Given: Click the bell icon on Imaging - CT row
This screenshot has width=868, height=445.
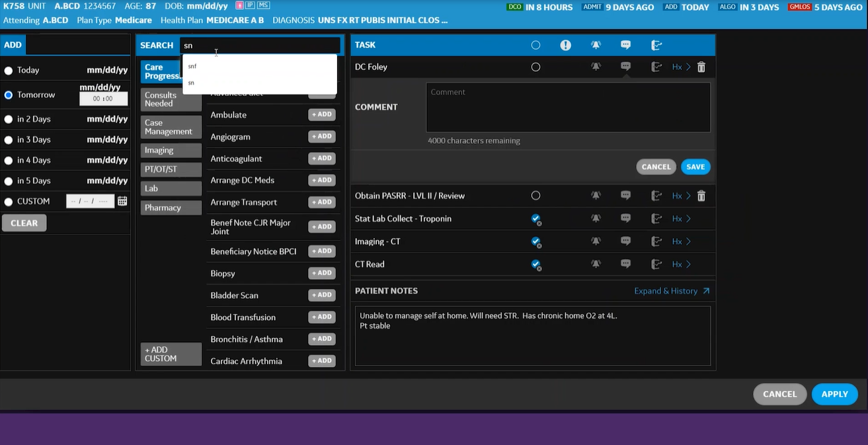Looking at the screenshot, I should click(596, 241).
